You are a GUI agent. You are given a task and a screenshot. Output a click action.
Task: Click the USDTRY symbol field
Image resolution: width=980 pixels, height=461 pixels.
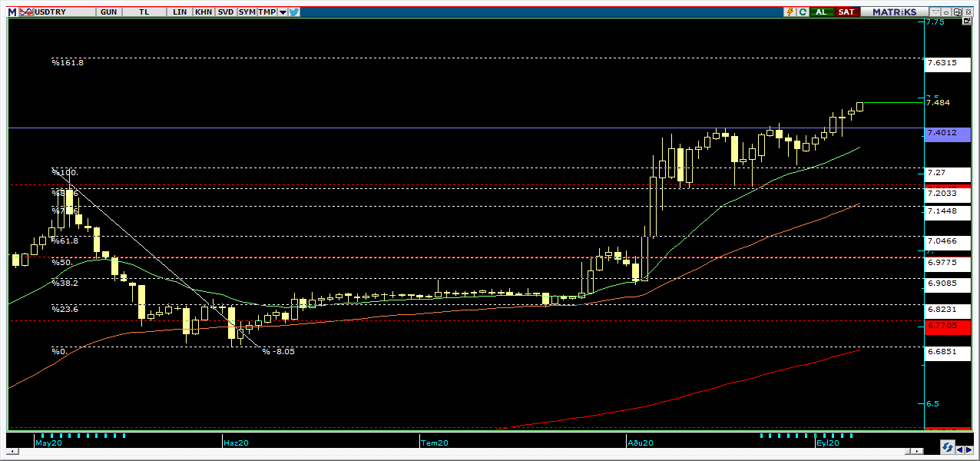click(x=65, y=12)
